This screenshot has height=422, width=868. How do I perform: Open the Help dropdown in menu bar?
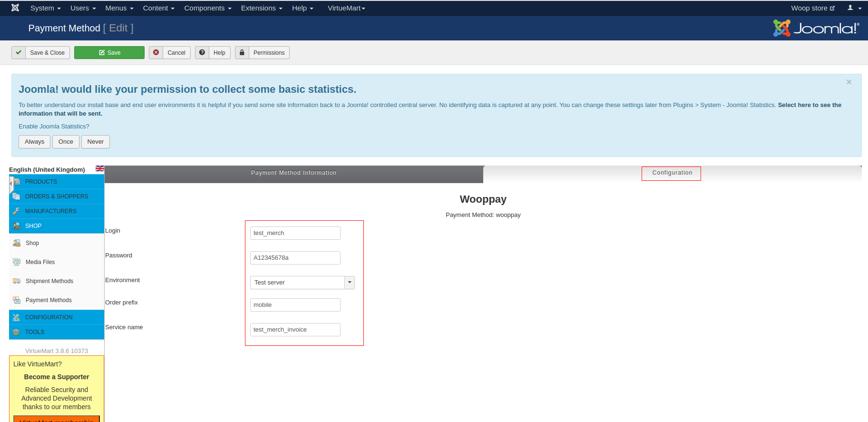[302, 8]
